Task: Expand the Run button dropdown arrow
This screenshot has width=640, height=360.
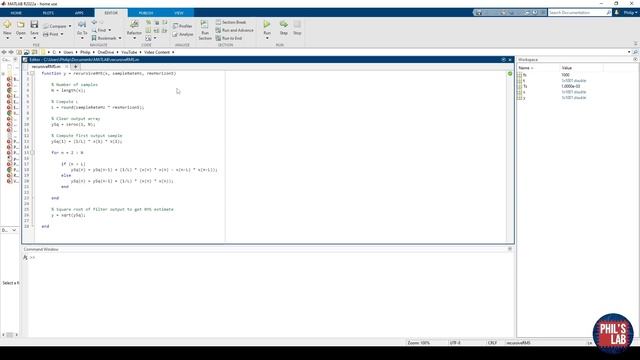Action: [267, 38]
